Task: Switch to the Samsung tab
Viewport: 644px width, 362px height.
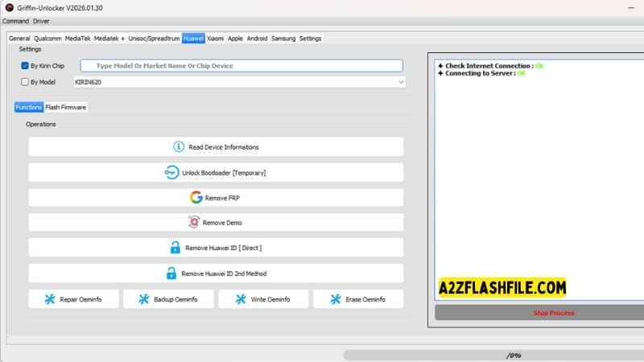Action: pyautogui.click(x=283, y=38)
